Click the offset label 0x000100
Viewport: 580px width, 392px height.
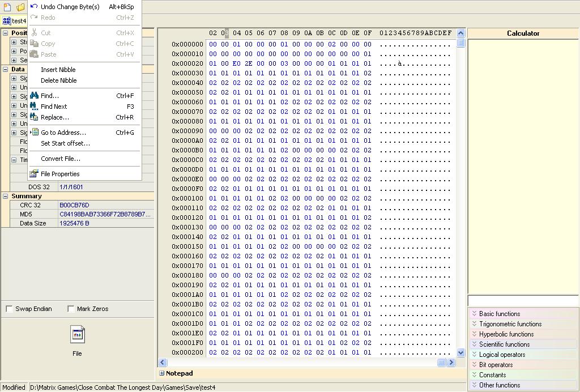[187, 198]
